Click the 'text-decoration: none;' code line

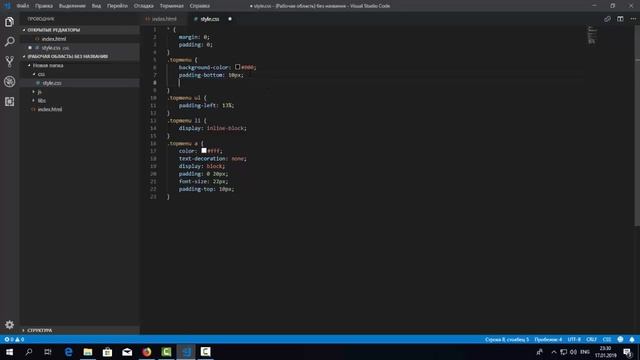coord(212,159)
